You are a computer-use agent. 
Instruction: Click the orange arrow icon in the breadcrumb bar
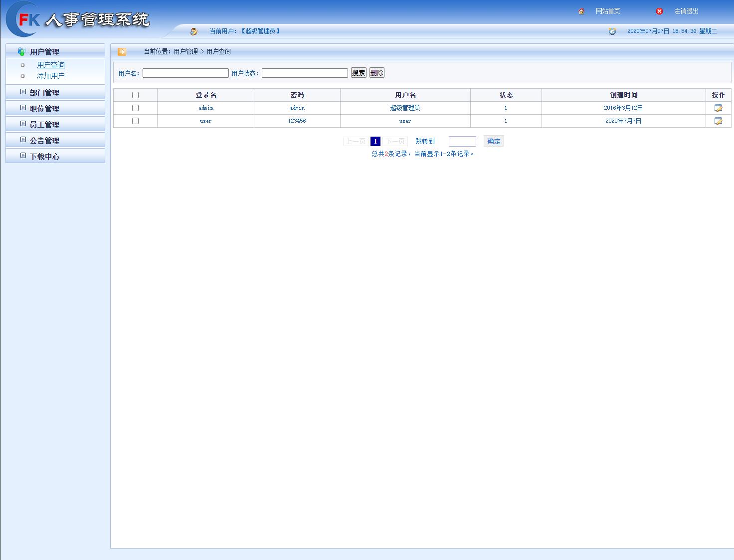(x=122, y=51)
